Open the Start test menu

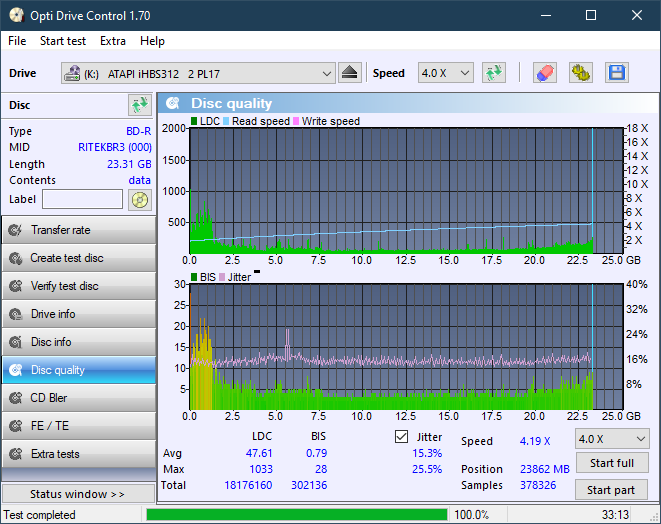coord(63,41)
